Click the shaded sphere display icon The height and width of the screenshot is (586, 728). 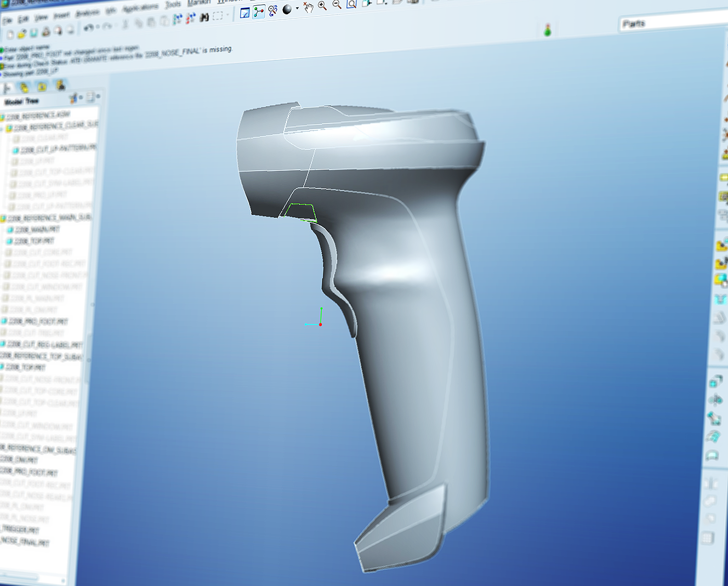click(x=287, y=9)
